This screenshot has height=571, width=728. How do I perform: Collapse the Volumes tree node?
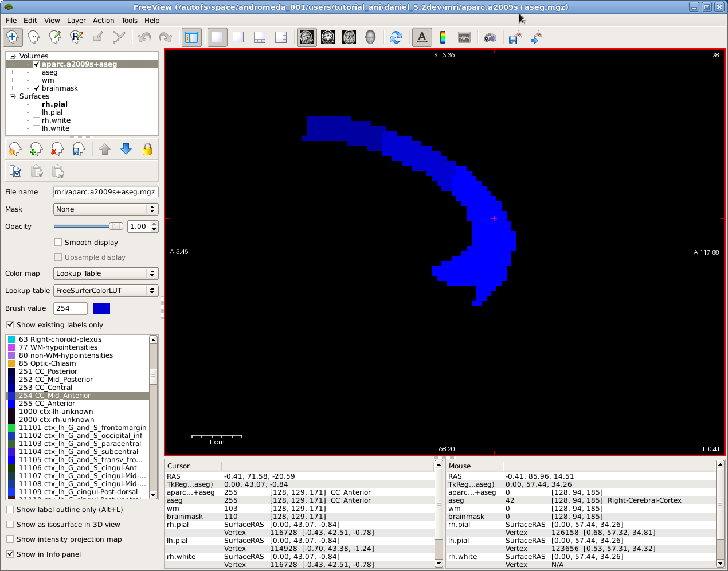click(12, 56)
